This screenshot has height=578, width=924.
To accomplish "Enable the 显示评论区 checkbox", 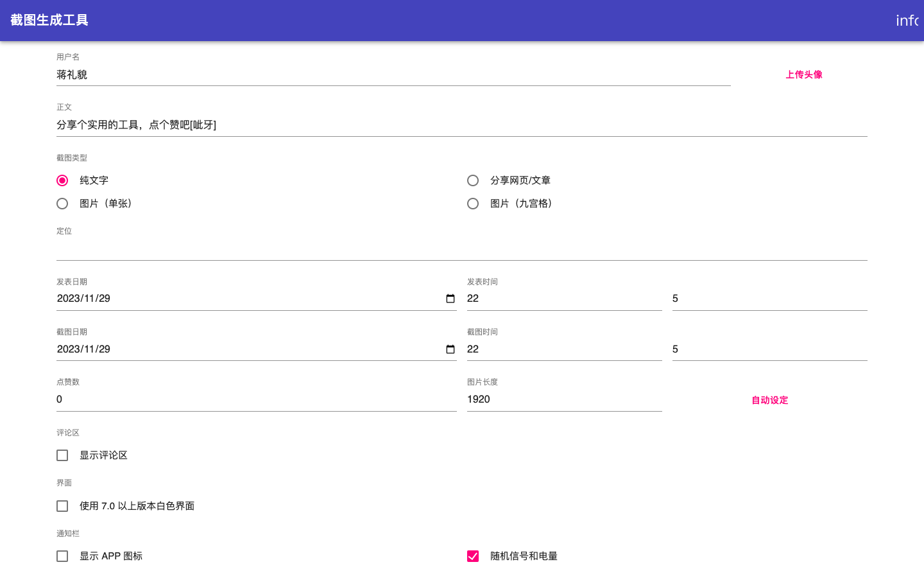I will pyautogui.click(x=62, y=455).
